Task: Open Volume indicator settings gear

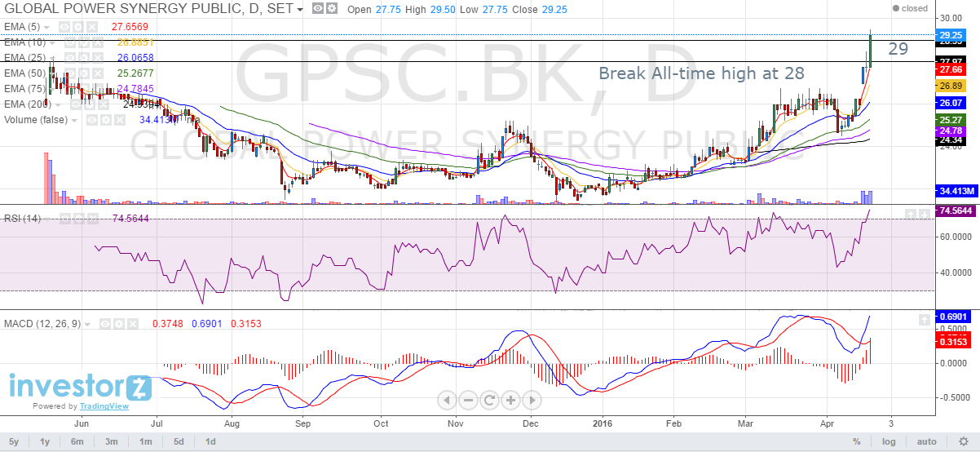Action: pyautogui.click(x=106, y=120)
